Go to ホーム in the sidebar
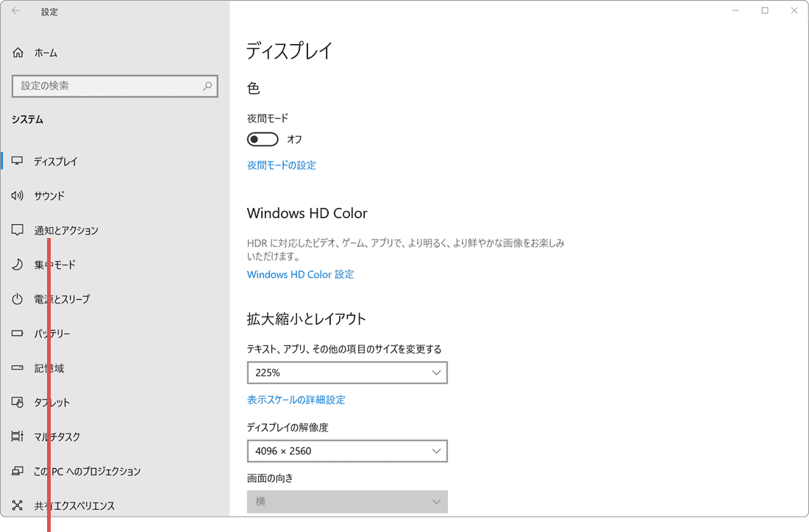Viewport: 809px width, 532px height. click(37, 52)
